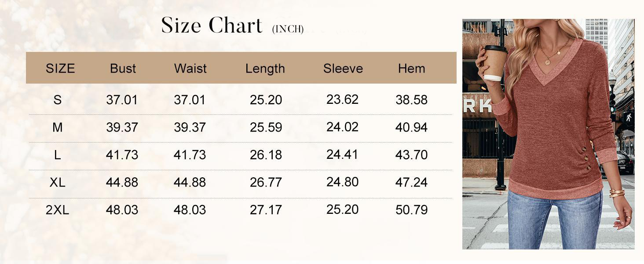Select sleeve value 24.41 for size L

pyautogui.click(x=342, y=154)
